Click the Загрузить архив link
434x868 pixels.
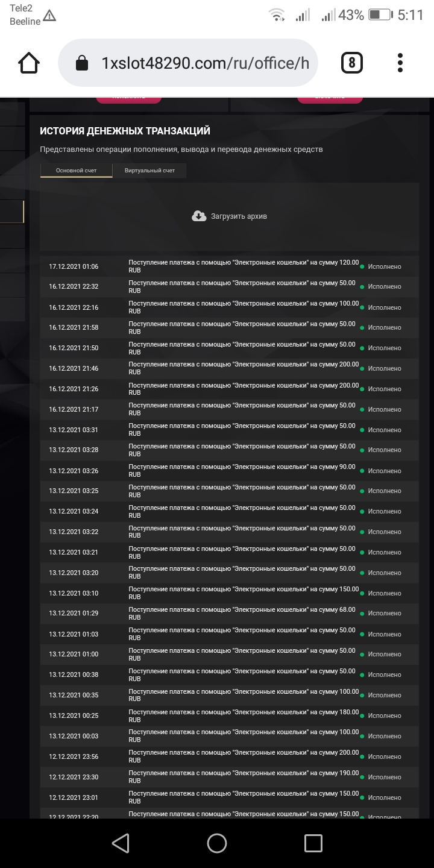coord(239,216)
